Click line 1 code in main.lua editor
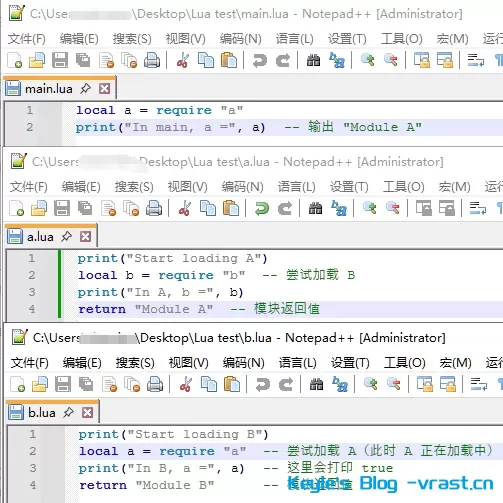 coord(160,110)
